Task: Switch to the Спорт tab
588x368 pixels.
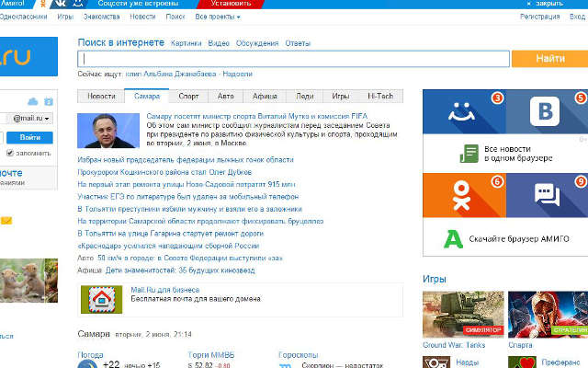Action: point(188,96)
